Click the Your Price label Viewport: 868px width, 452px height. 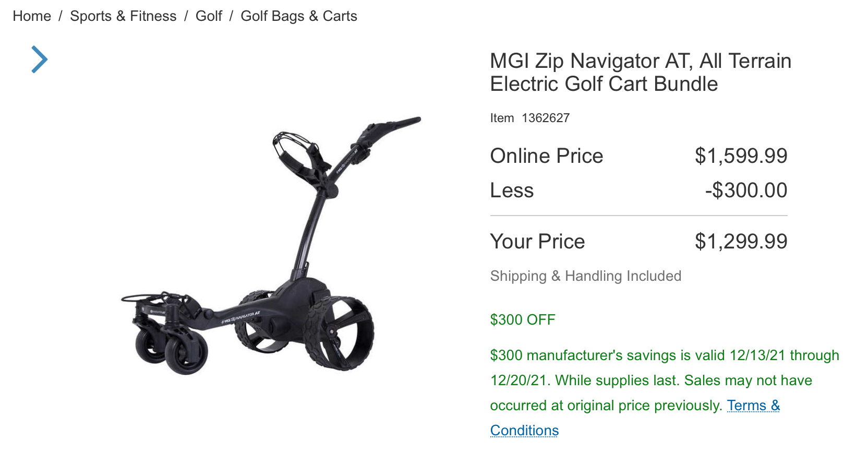[537, 241]
